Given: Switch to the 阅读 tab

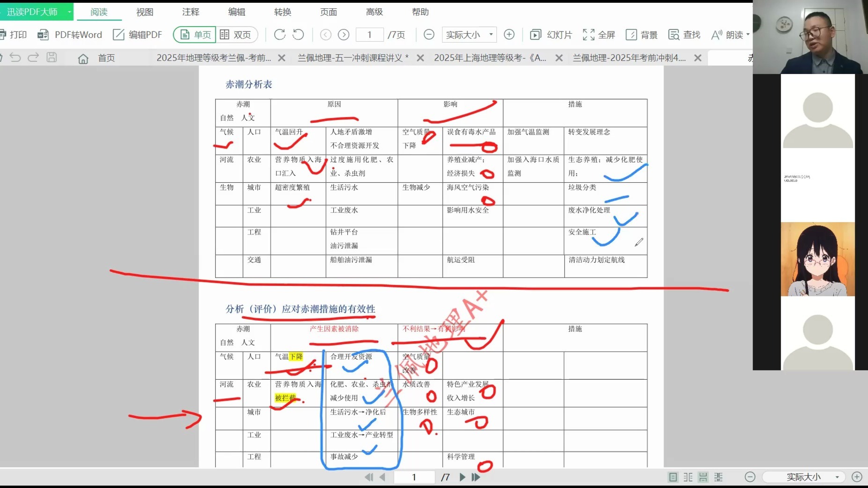Looking at the screenshot, I should pos(99,12).
